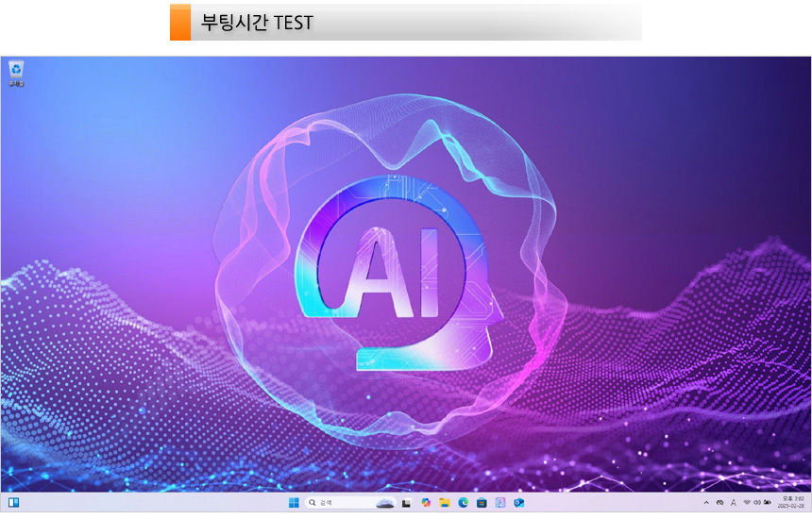Toggle the input language indicator A
This screenshot has height=519, width=812.
pyautogui.click(x=734, y=502)
